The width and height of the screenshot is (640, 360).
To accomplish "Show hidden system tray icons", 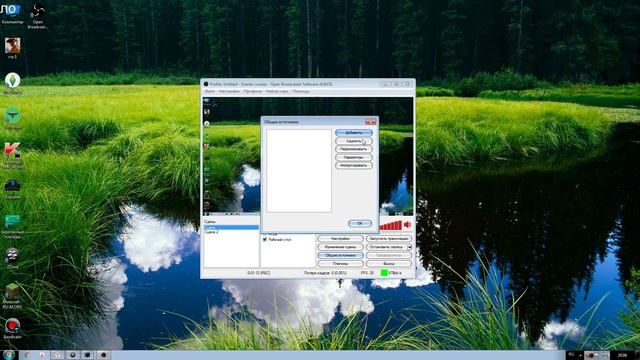I will (x=580, y=356).
